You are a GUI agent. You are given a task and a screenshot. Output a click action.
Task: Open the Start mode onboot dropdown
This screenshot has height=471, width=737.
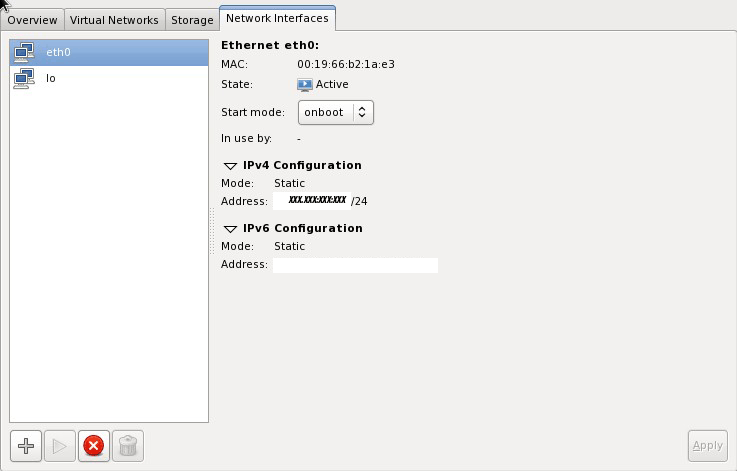[x=335, y=112]
